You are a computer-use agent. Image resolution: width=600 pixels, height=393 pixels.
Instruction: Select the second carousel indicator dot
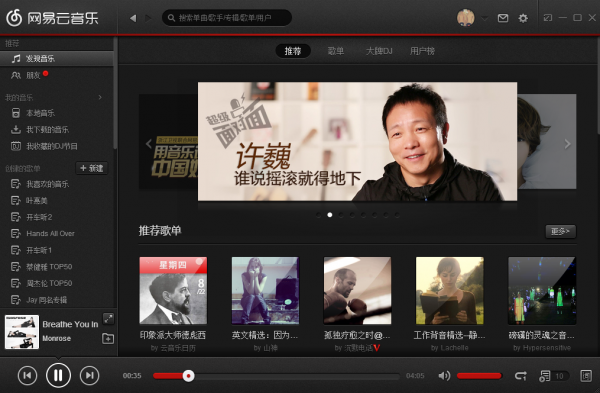(x=330, y=215)
